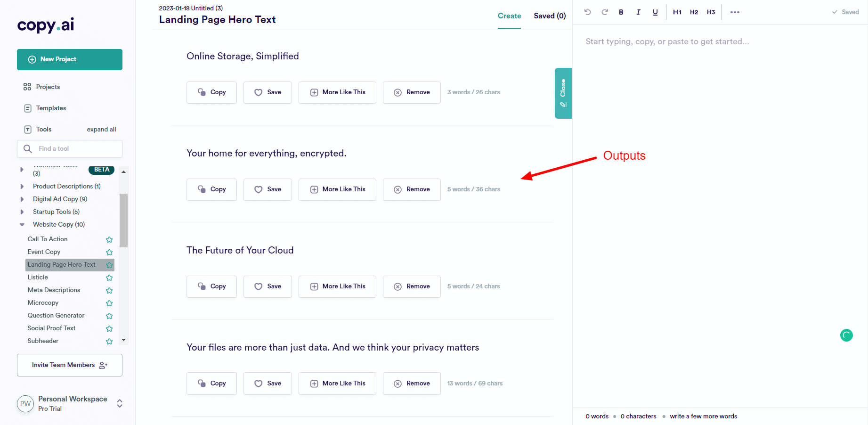
Task: Click the copy.ai logo
Action: [x=46, y=25]
